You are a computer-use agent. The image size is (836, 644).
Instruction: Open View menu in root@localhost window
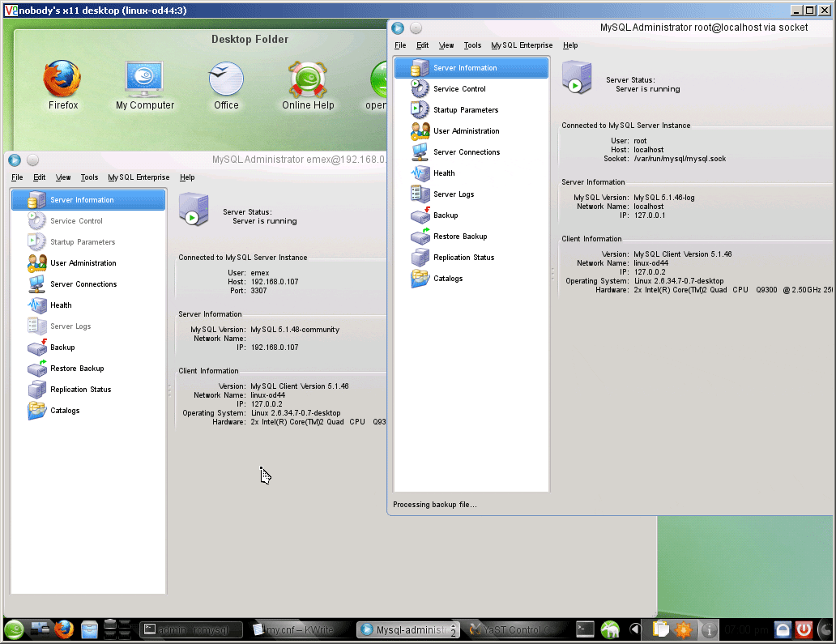[x=446, y=45]
